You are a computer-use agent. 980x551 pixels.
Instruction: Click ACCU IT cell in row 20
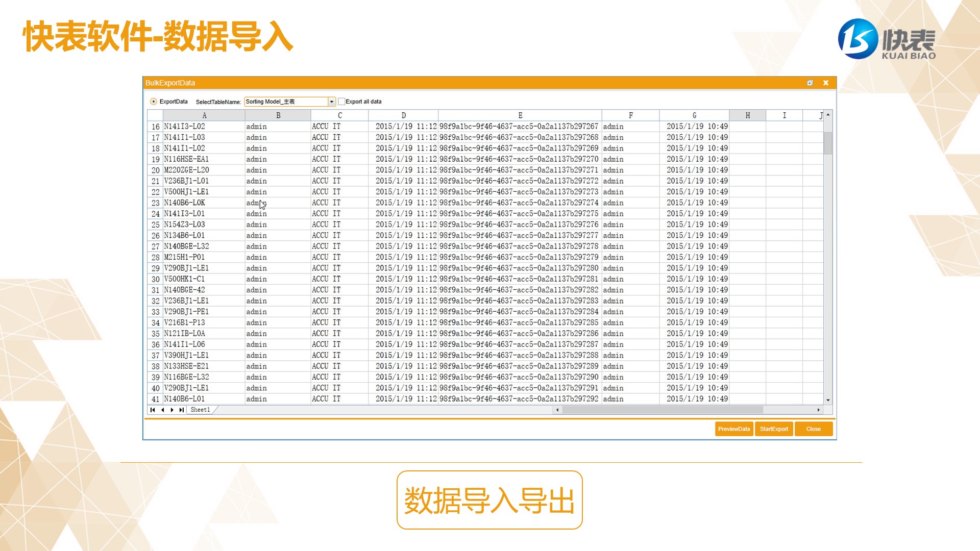click(x=340, y=170)
